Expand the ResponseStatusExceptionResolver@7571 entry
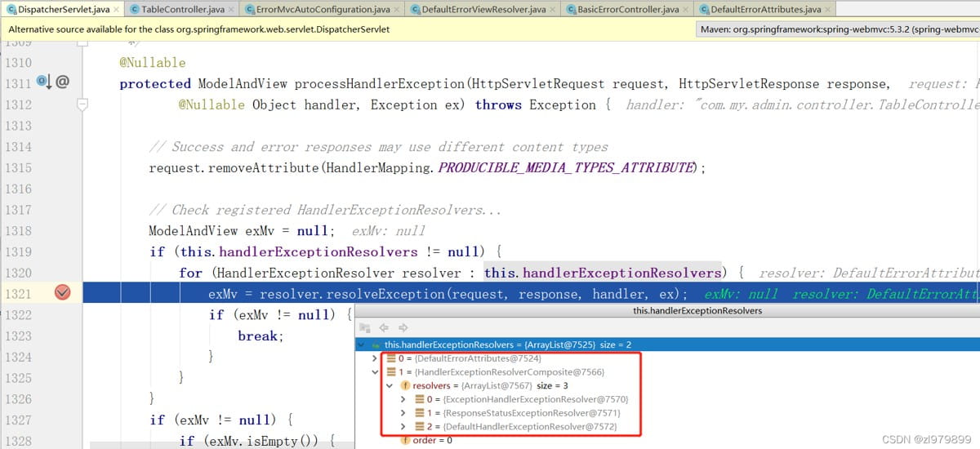This screenshot has height=449, width=980. click(x=403, y=413)
